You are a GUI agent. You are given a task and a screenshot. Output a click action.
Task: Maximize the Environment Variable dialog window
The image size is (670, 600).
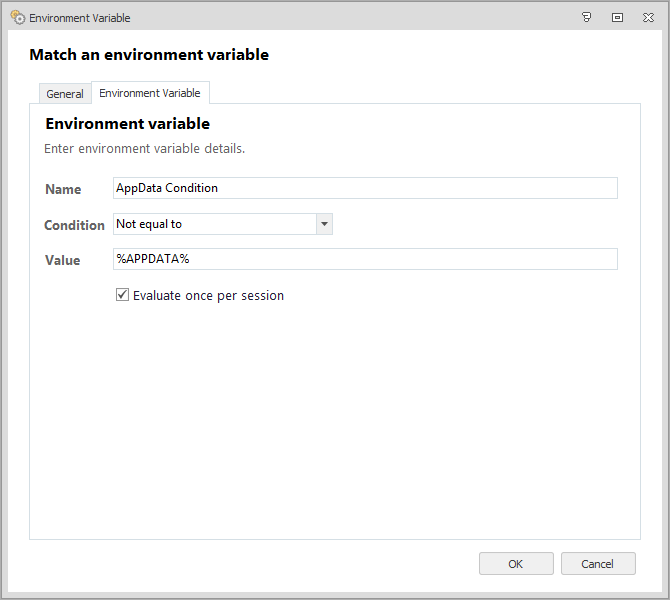617,17
